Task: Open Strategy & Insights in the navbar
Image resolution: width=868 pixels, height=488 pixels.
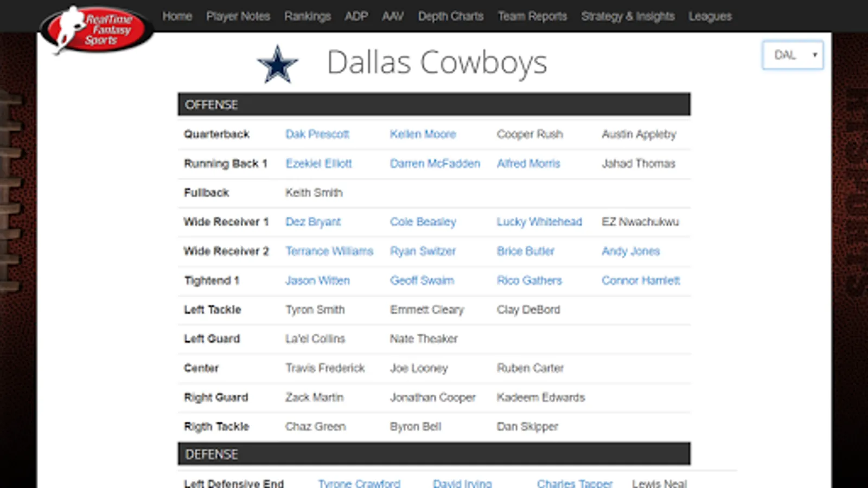Action: (628, 16)
